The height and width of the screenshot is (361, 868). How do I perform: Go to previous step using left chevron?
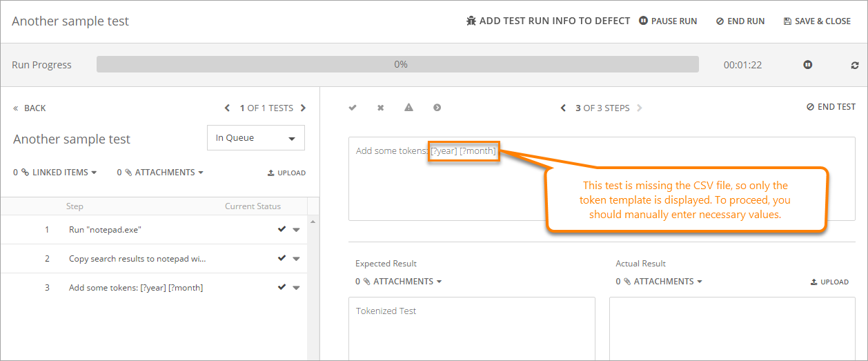coord(563,108)
